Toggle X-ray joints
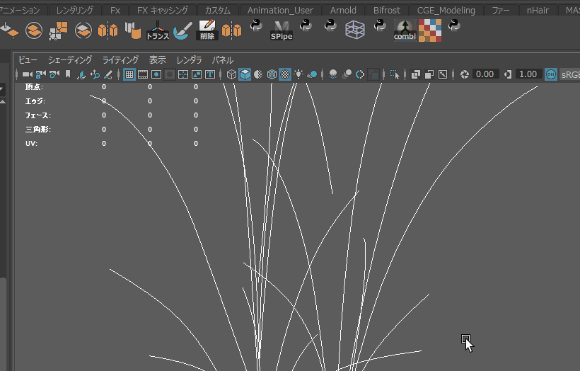Viewport: 580px width, 371px height. [442, 74]
